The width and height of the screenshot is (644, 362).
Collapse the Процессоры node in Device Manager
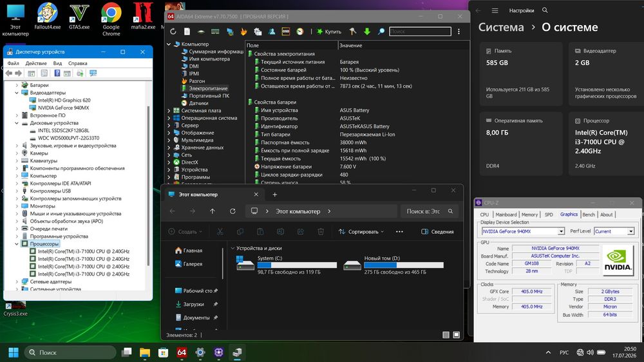click(17, 243)
